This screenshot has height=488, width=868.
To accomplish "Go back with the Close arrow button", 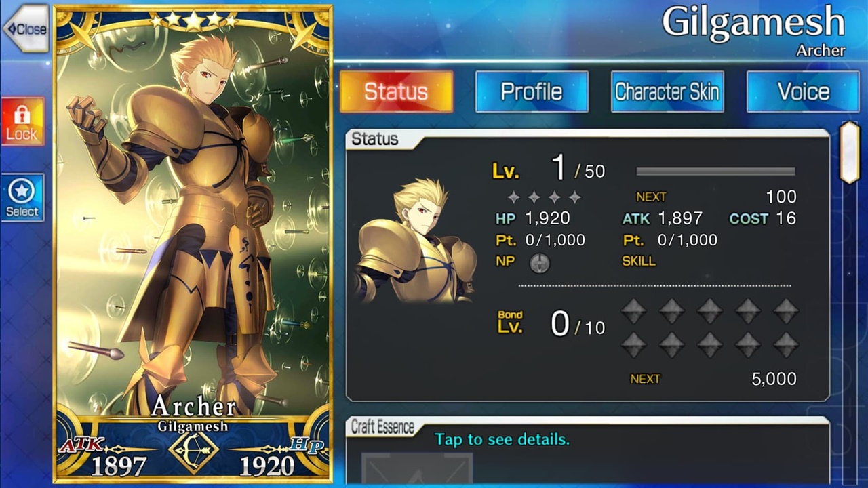I will tap(25, 28).
